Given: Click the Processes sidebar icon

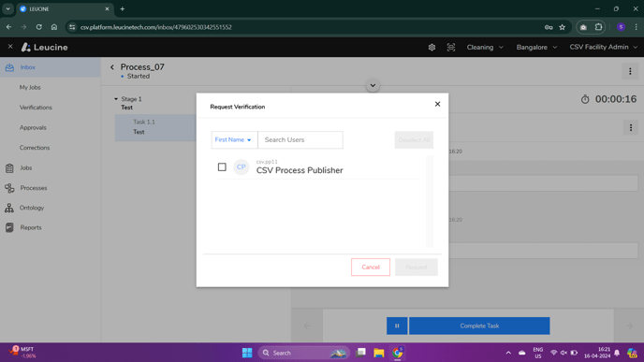Looking at the screenshot, I should (x=9, y=188).
